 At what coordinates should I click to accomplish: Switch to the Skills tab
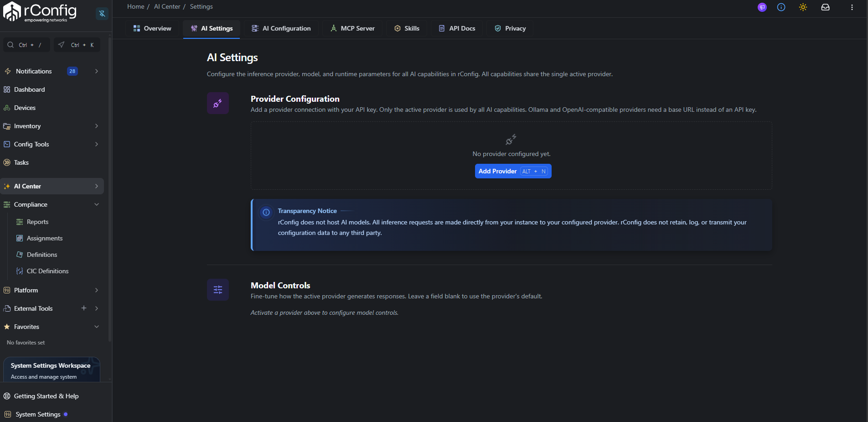coord(407,28)
